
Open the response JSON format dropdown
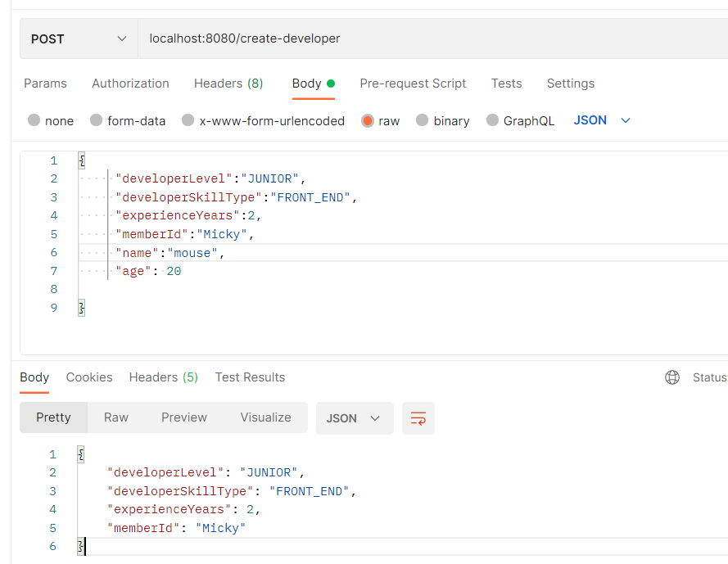(x=355, y=418)
